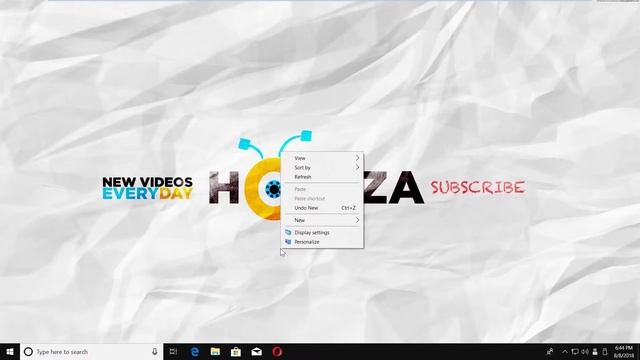Open the Sort by submenu
640x360 pixels.
(322, 167)
